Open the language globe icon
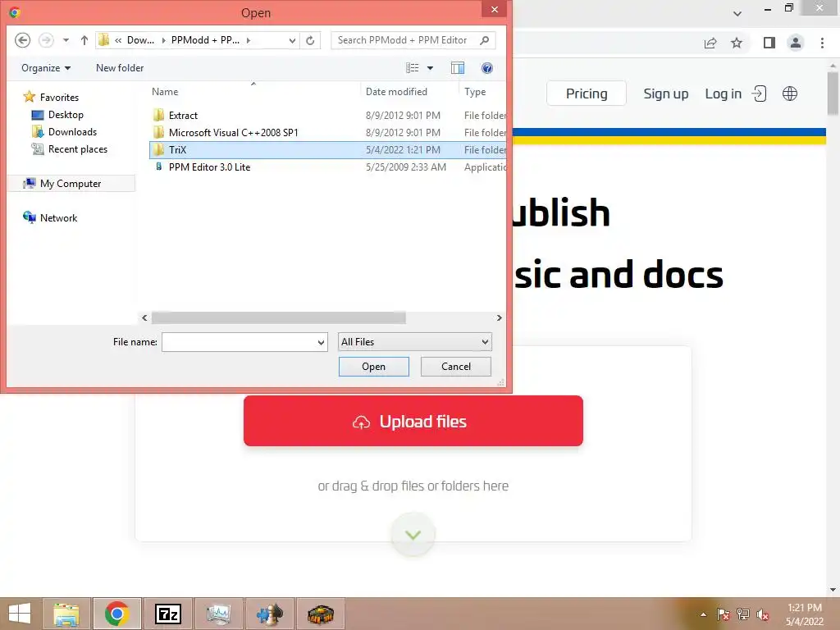 pos(790,94)
